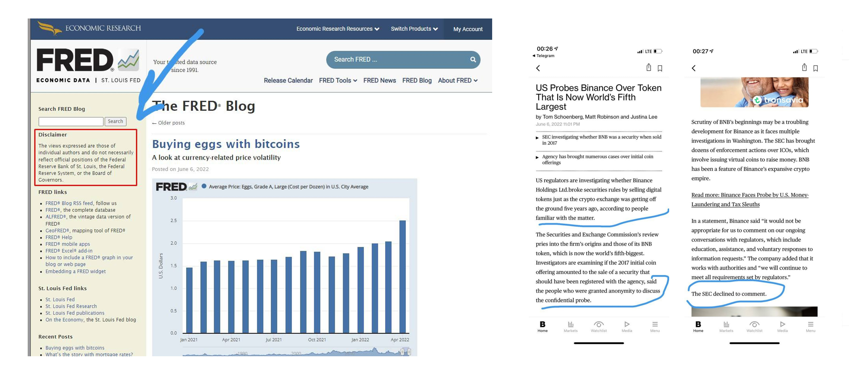Viewport: 868px width, 375px height.
Task: Tap Menu hamburger icon in right phone
Action: (x=811, y=326)
